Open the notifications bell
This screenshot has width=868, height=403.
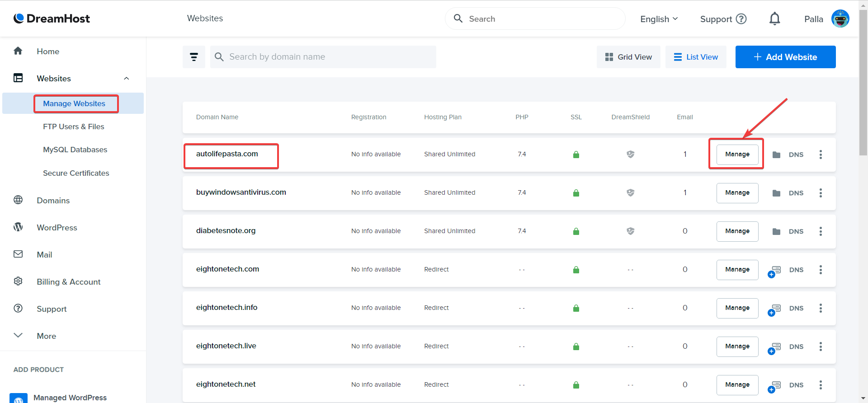coord(775,19)
